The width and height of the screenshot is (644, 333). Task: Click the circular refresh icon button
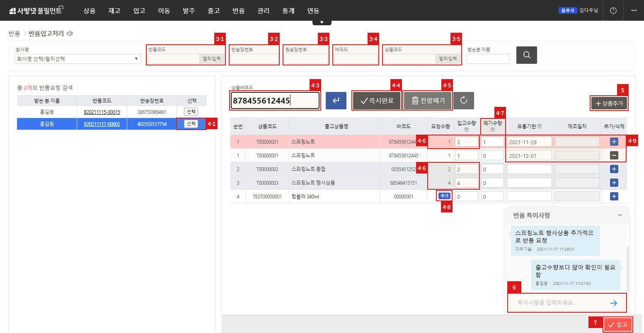463,101
